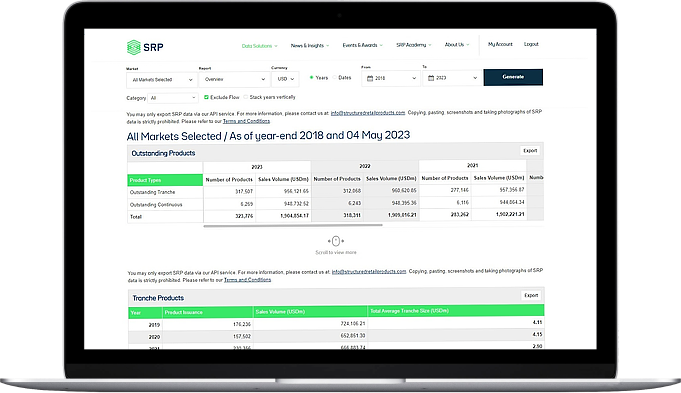Open the Market dropdown
681x393 pixels.
162,80
